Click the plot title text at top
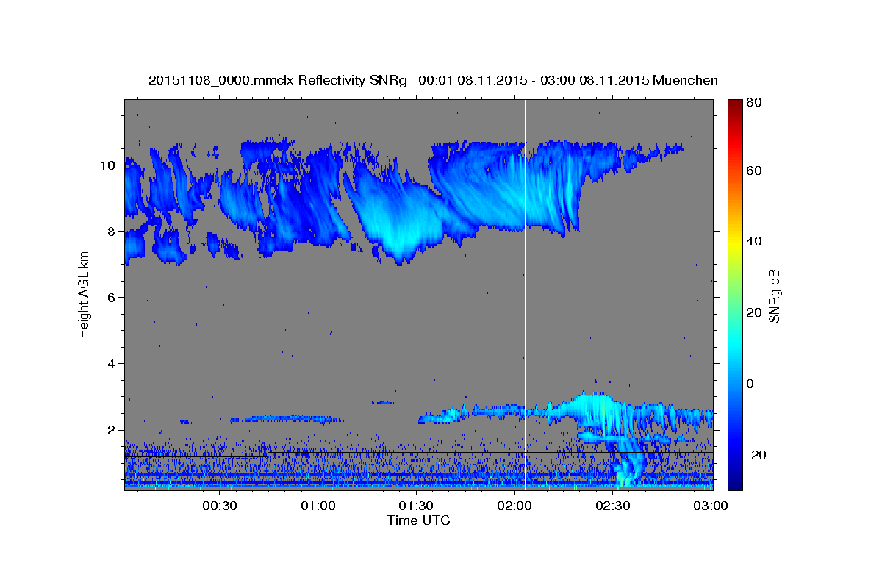The width and height of the screenshot is (882, 588). click(x=433, y=80)
